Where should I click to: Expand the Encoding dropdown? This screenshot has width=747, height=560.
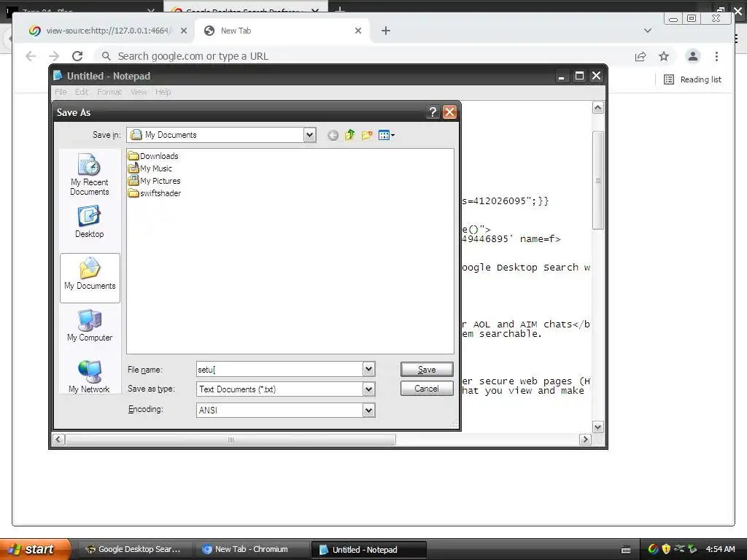coord(368,410)
